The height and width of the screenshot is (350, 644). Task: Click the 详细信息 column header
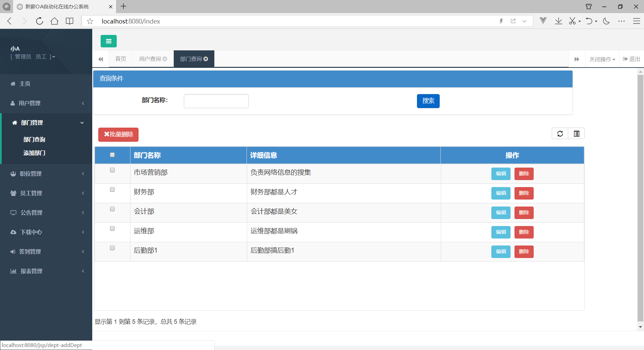tap(343, 155)
